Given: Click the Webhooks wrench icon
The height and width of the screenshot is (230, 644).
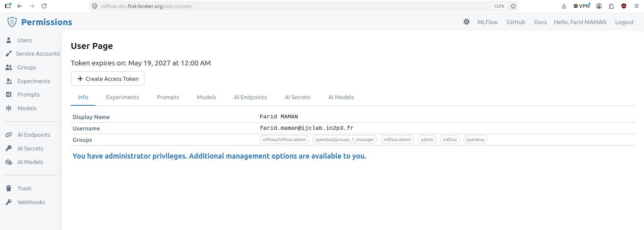Looking at the screenshot, I should pos(9,202).
